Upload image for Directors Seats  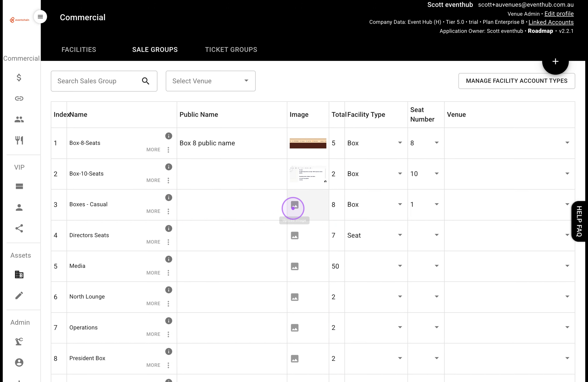point(294,236)
